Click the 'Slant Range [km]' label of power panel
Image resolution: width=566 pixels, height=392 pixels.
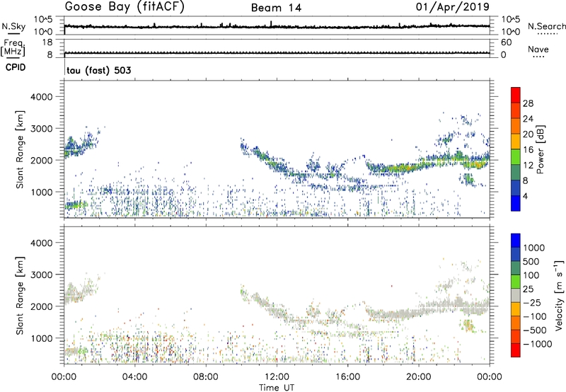[x=20, y=149]
